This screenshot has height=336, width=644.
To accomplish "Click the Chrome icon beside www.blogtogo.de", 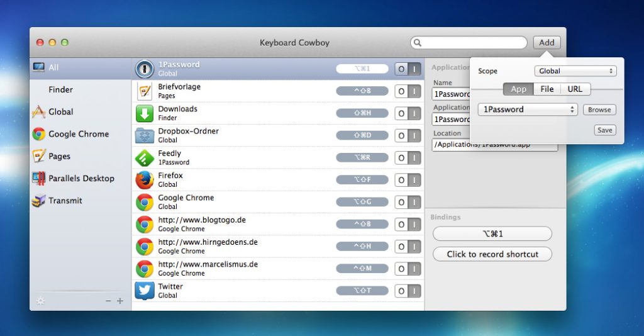I will click(x=145, y=224).
